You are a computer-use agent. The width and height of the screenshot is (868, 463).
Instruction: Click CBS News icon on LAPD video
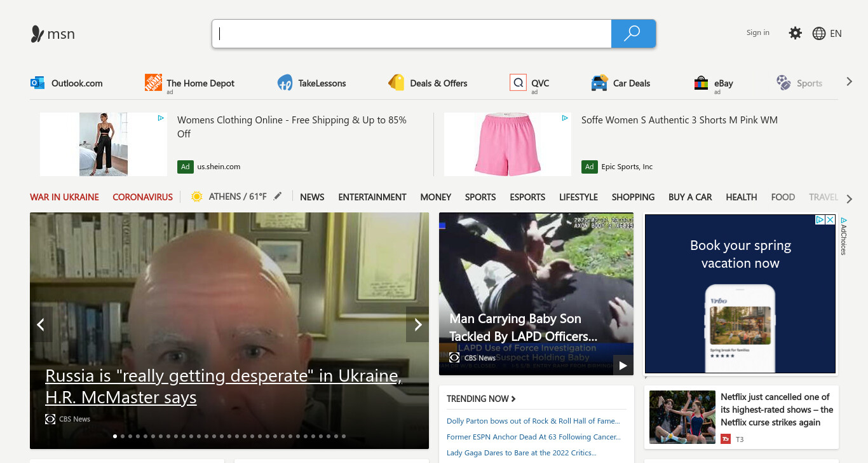coord(454,358)
